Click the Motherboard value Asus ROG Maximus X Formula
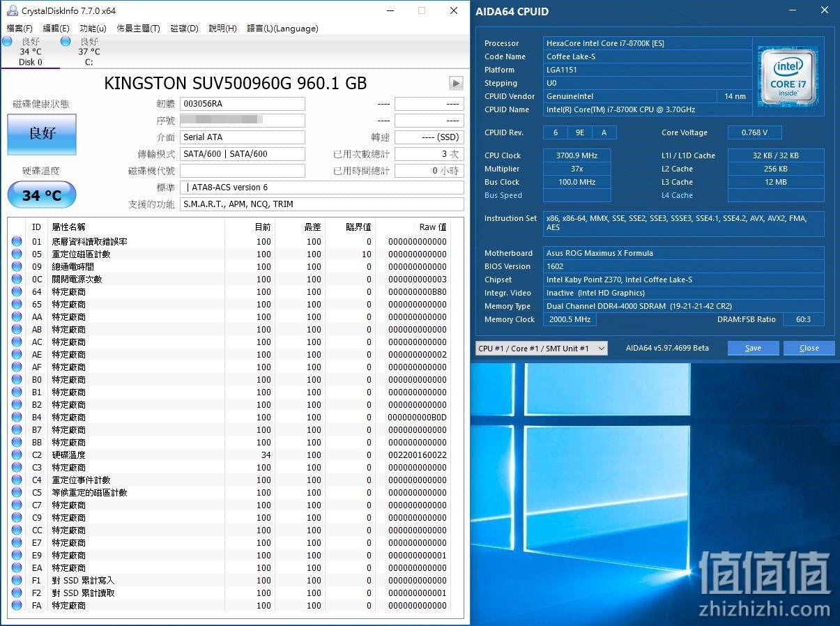The width and height of the screenshot is (840, 626). tap(684, 253)
